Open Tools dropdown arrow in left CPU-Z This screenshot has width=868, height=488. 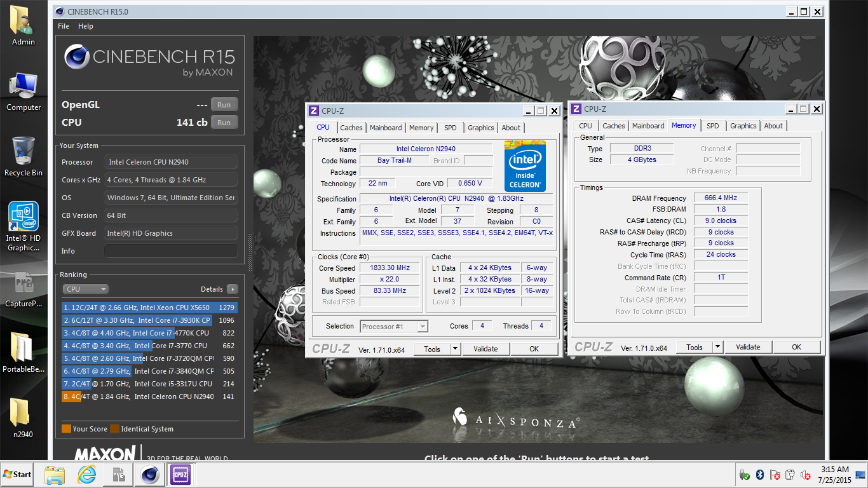(455, 349)
